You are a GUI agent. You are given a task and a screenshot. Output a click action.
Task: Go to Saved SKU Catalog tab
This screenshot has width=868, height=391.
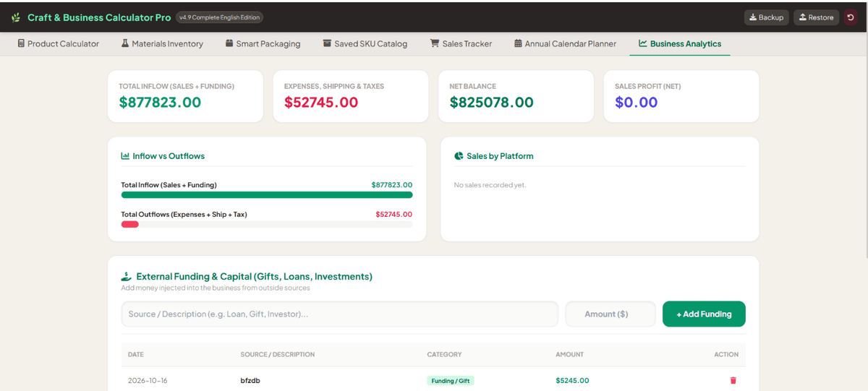[365, 43]
